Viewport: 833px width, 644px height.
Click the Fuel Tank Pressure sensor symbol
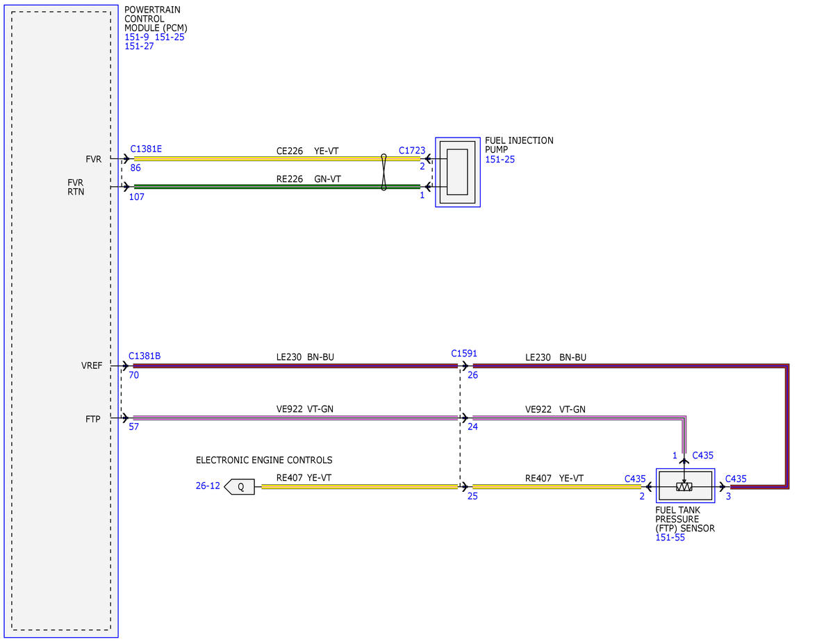(x=685, y=486)
